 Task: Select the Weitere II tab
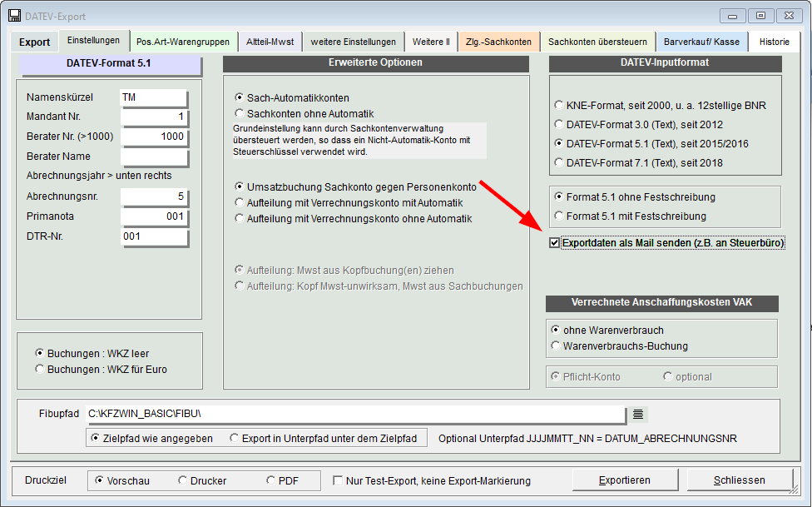(431, 42)
